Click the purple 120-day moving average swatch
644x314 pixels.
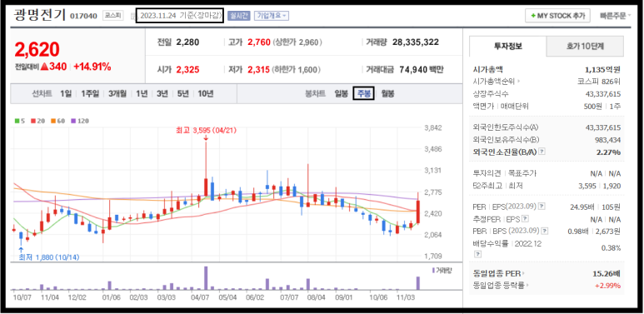pos(73,121)
